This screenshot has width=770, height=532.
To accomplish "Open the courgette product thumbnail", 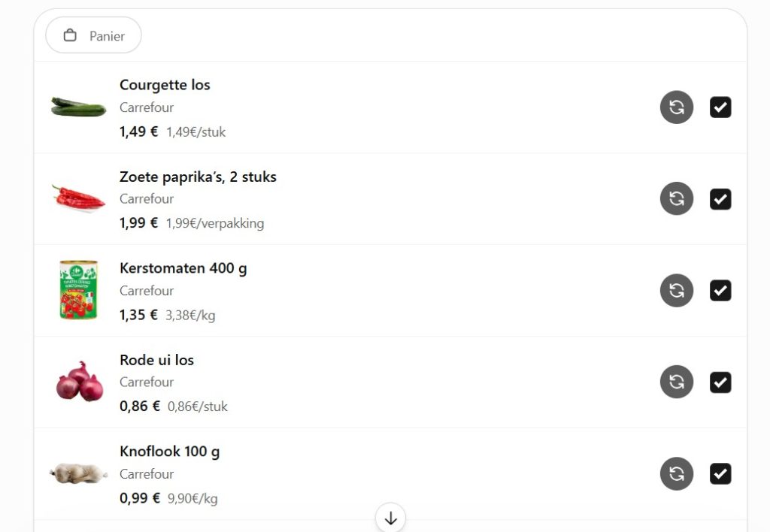I will pos(78,107).
